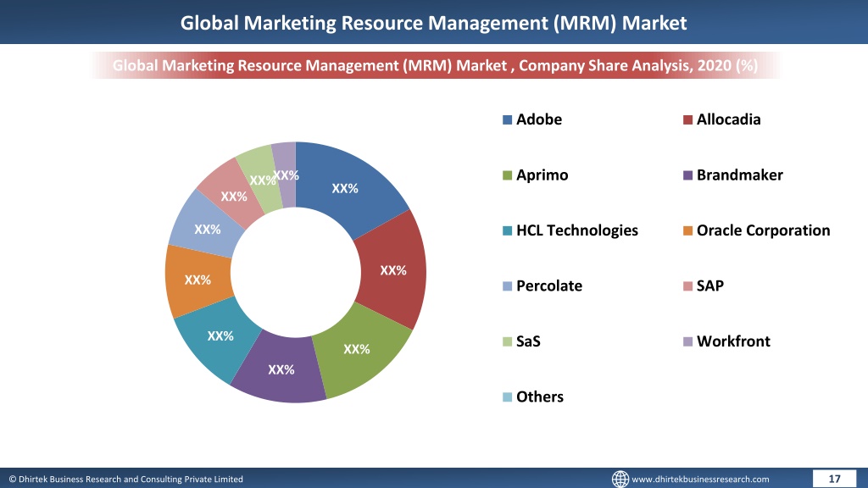Click the light blue donut chart slice
This screenshot has width=868, height=488.
pyautogui.click(x=207, y=227)
